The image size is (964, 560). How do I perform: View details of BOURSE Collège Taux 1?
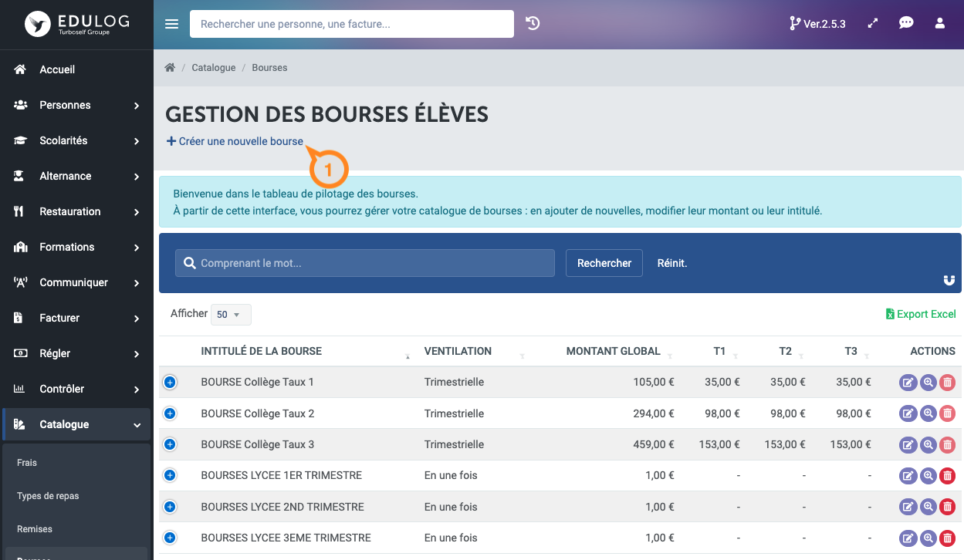pos(928,383)
